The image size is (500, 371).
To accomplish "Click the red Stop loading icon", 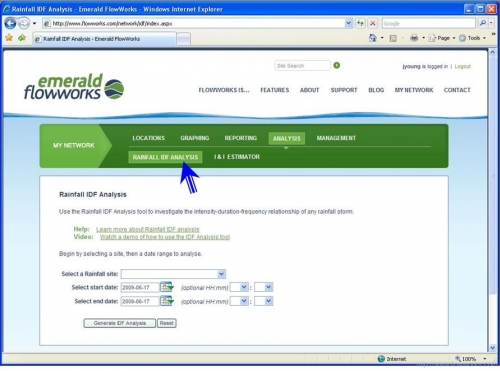I will pyautogui.click(x=373, y=23).
